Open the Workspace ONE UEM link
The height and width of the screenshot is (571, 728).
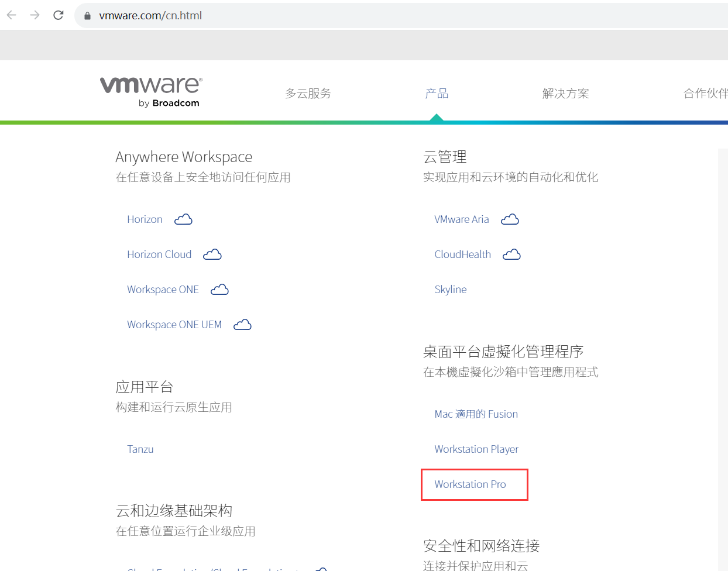click(x=174, y=325)
